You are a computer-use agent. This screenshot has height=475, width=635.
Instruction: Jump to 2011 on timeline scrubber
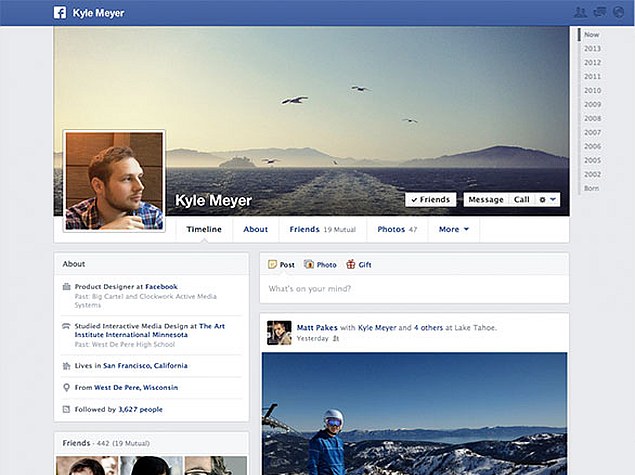(x=592, y=77)
